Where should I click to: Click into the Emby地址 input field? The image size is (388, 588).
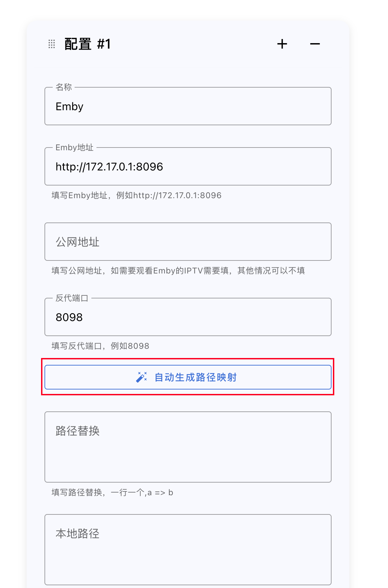(x=188, y=167)
